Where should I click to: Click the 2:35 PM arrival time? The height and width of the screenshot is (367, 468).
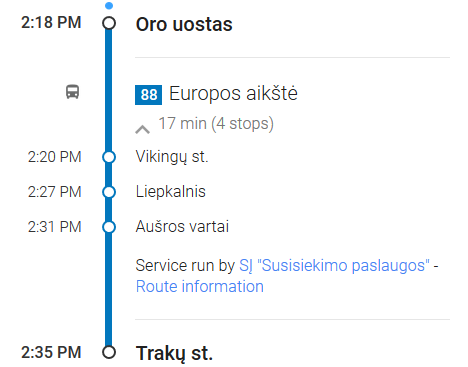[x=51, y=352]
